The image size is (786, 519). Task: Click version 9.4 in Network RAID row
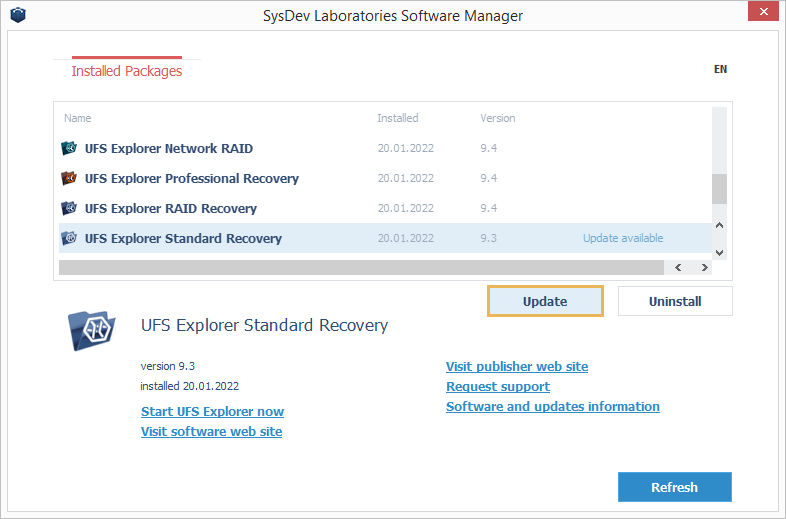click(x=488, y=148)
